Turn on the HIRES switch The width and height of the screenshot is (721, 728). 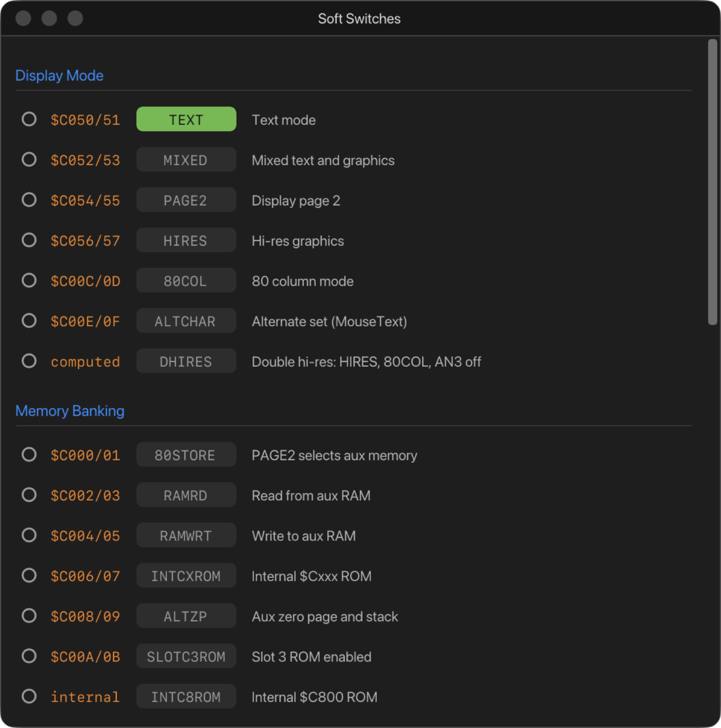coord(186,240)
